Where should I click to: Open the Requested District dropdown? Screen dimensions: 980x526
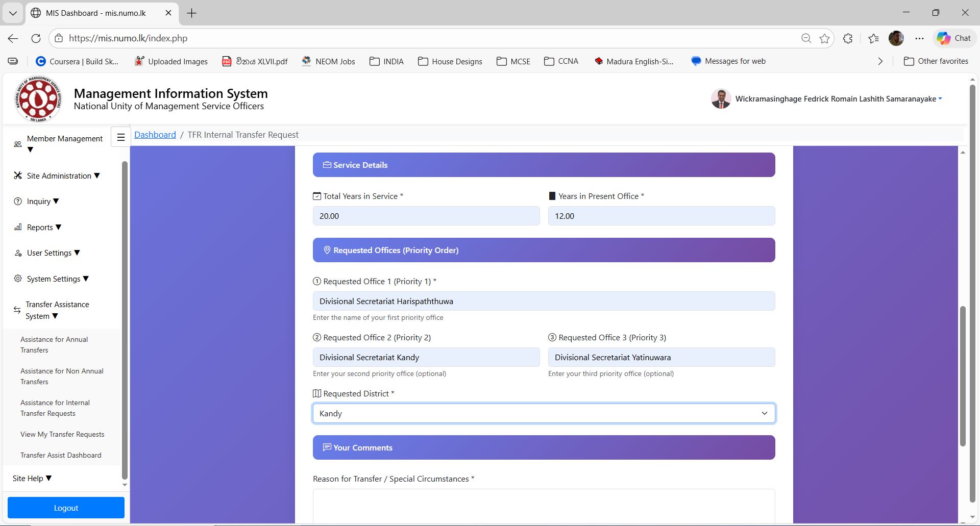pyautogui.click(x=544, y=413)
